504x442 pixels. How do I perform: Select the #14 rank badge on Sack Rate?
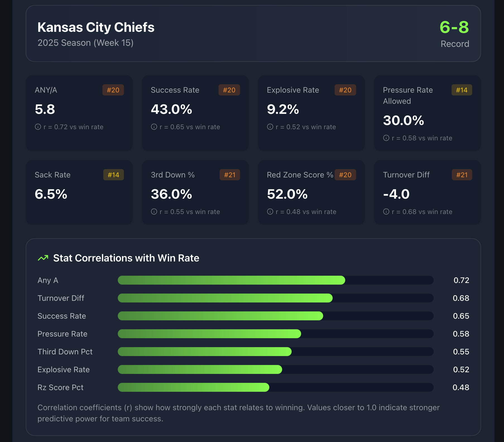113,175
